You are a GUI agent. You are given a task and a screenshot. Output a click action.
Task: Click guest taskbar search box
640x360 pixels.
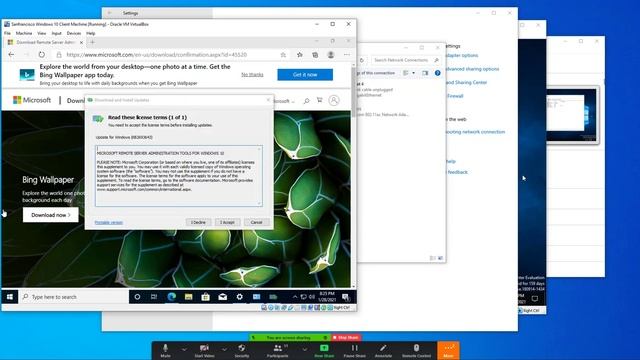click(x=73, y=297)
